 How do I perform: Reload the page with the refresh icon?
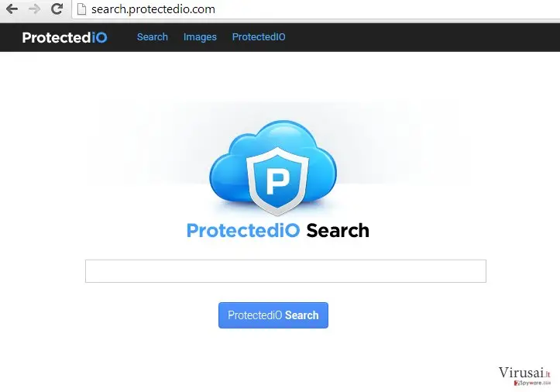[x=57, y=9]
